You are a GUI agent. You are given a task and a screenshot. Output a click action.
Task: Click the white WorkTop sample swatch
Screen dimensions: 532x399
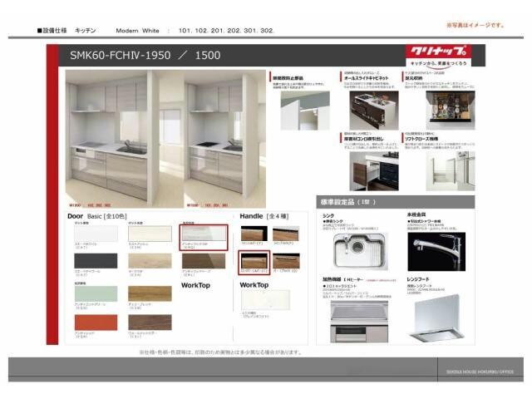265,299
